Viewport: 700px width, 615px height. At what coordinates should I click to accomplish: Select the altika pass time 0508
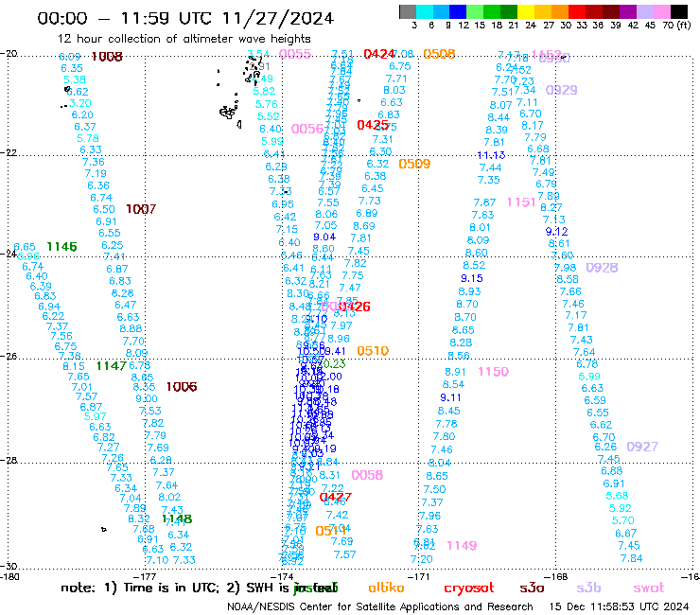[x=439, y=54]
